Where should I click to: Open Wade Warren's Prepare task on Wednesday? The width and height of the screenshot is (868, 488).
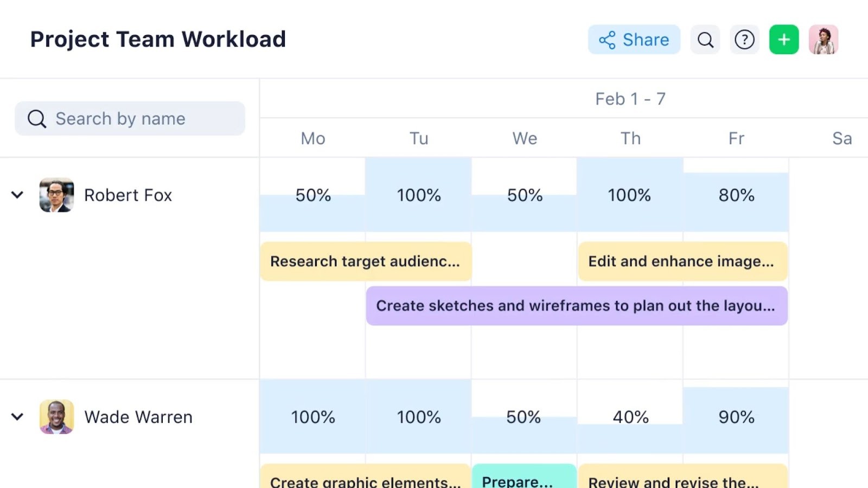pos(524,479)
